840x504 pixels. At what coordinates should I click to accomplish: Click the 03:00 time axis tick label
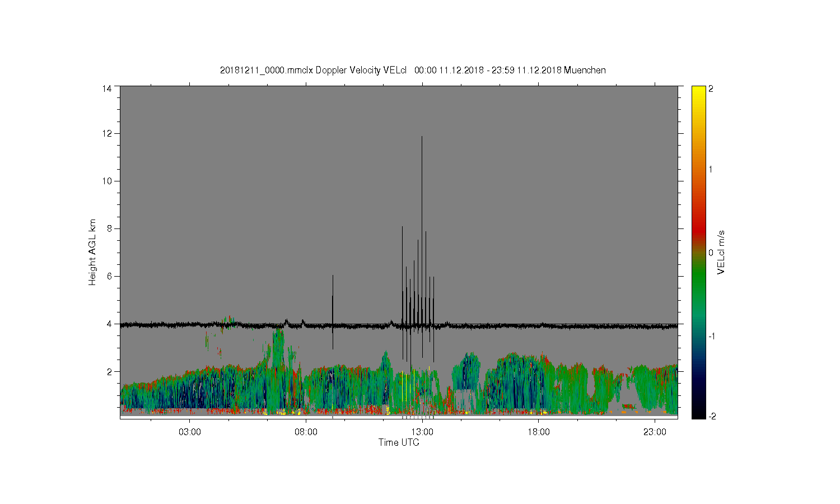pos(190,432)
